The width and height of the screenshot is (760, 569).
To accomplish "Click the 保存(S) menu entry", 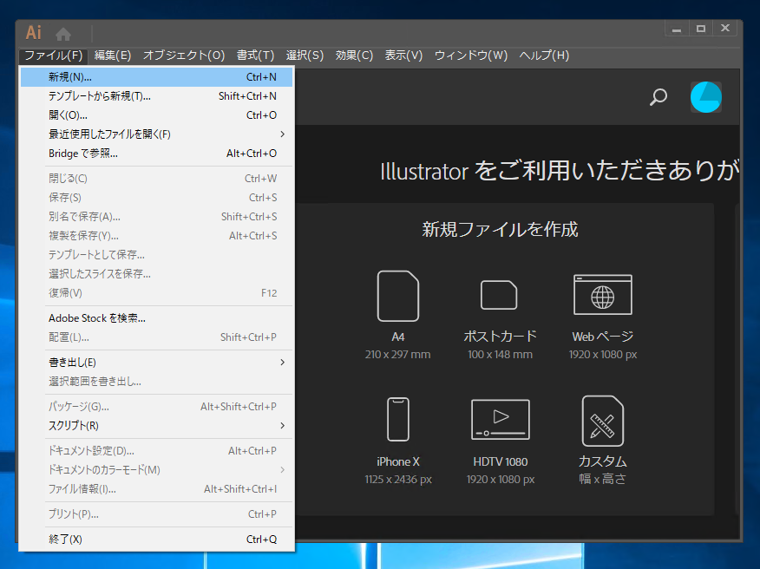I will coord(157,198).
